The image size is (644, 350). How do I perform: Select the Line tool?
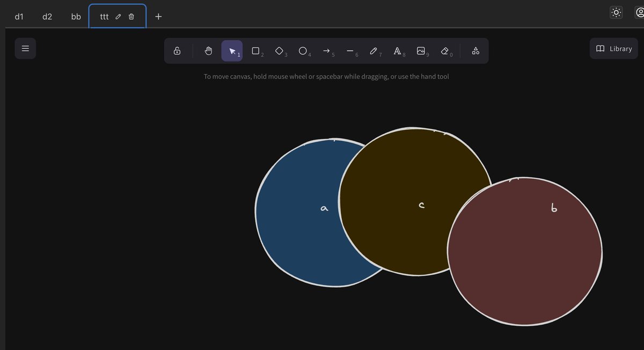point(350,51)
